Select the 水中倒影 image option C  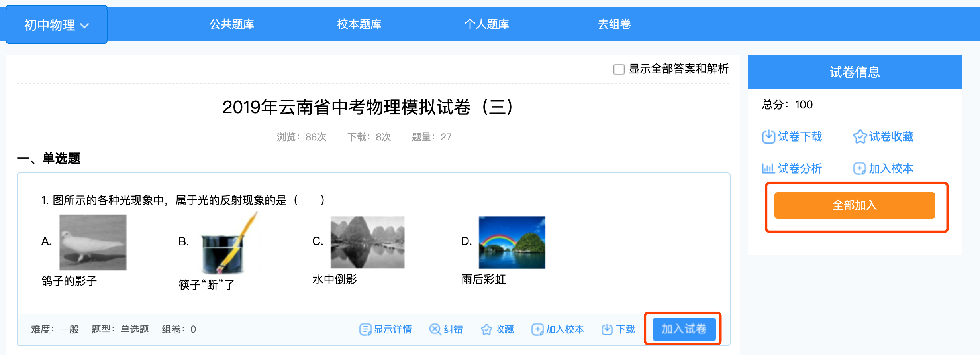tap(367, 242)
